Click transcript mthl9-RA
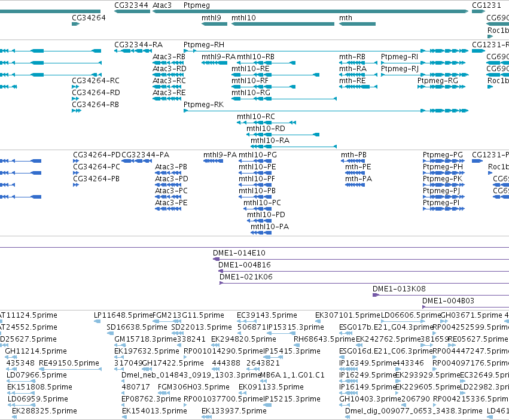 pyautogui.click(x=218, y=57)
